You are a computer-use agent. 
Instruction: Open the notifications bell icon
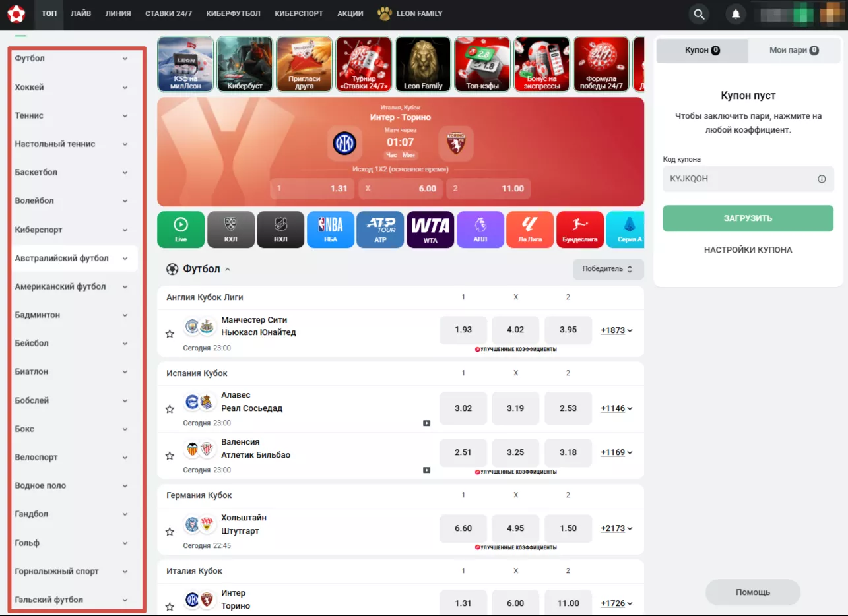point(736,14)
